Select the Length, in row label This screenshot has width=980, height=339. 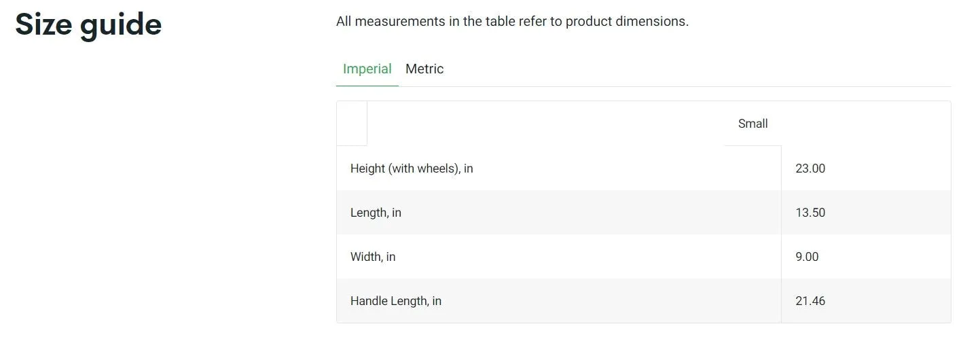coord(376,213)
